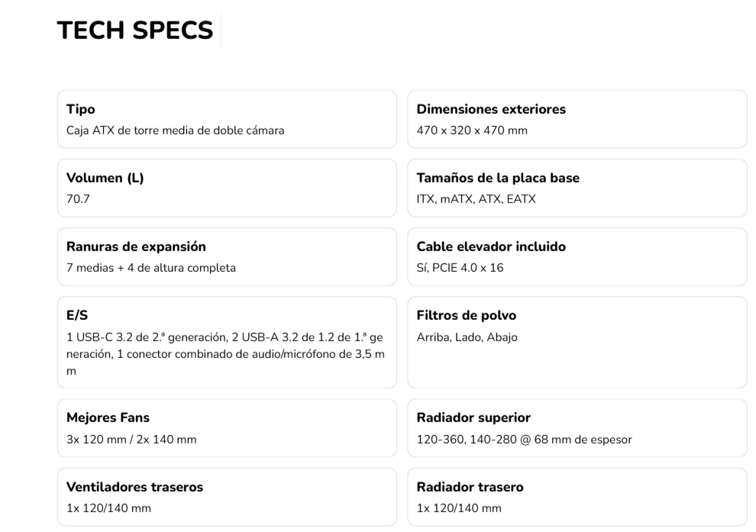Click the Arriba, Lado, Abajo text
The height and width of the screenshot is (532, 756).
point(467,337)
